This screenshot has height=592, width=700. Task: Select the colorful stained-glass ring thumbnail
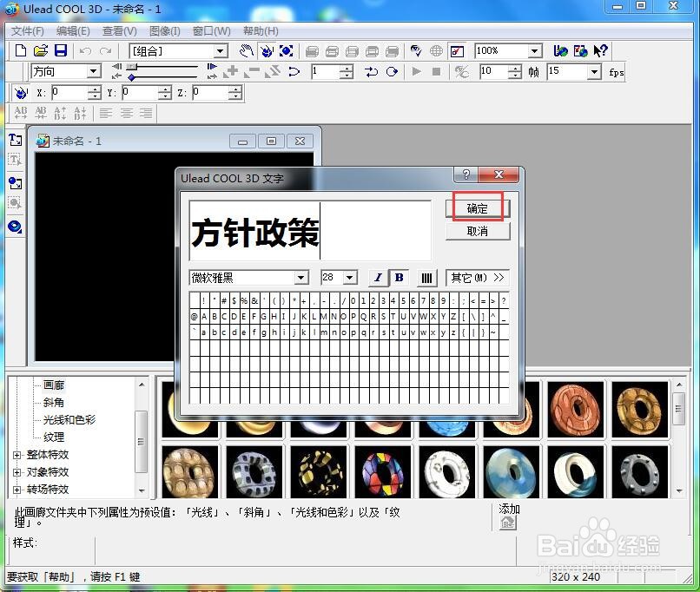click(x=383, y=472)
